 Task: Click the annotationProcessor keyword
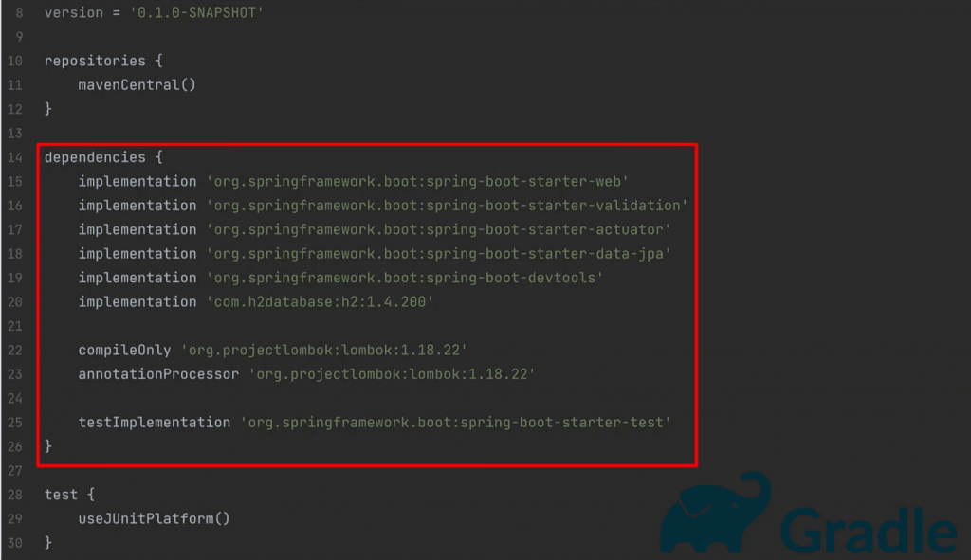(x=158, y=374)
